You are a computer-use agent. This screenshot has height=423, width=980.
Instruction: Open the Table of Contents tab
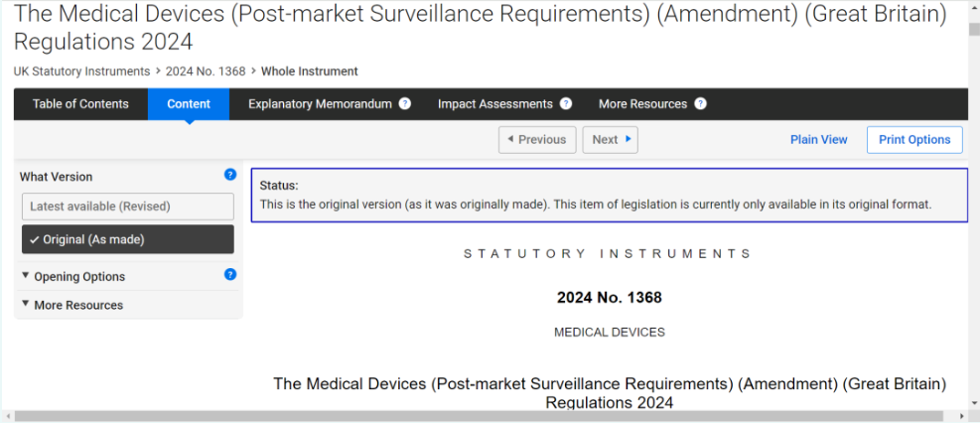pyautogui.click(x=80, y=104)
